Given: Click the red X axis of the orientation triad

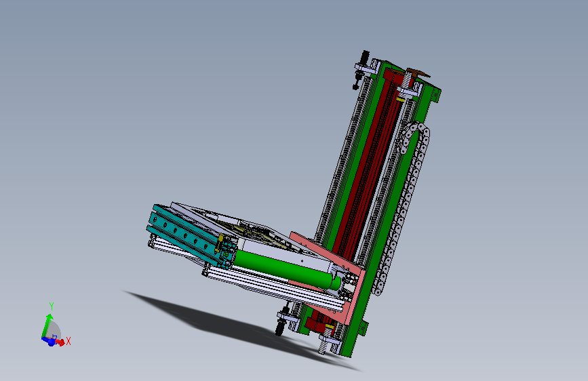Looking at the screenshot, I should 59,341.
